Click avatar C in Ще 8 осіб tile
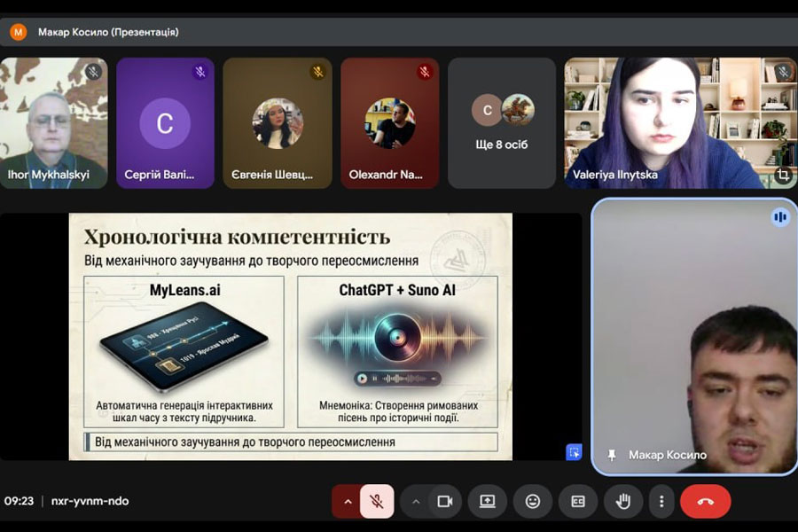The height and width of the screenshot is (532, 798). (x=487, y=109)
